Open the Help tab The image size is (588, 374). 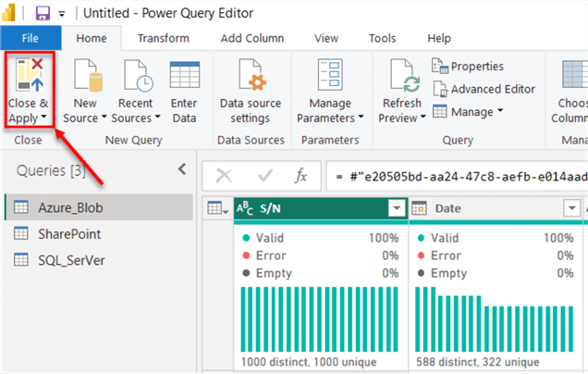(439, 38)
